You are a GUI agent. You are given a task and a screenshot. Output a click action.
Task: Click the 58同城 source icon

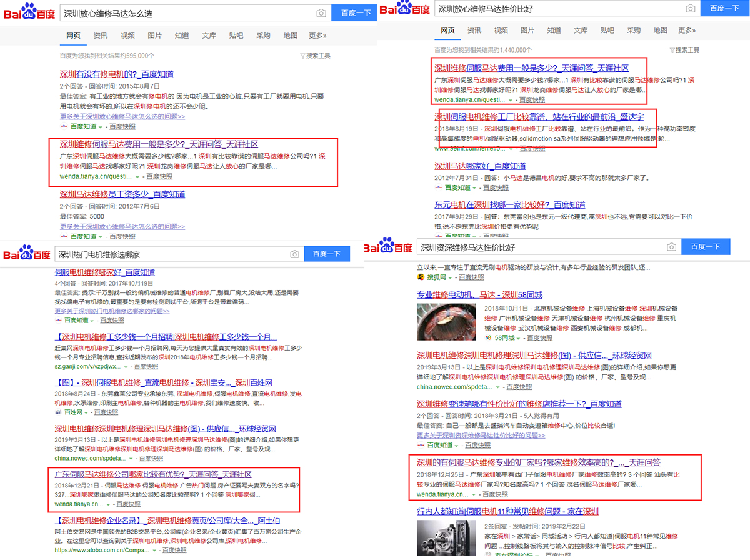tap(489, 337)
